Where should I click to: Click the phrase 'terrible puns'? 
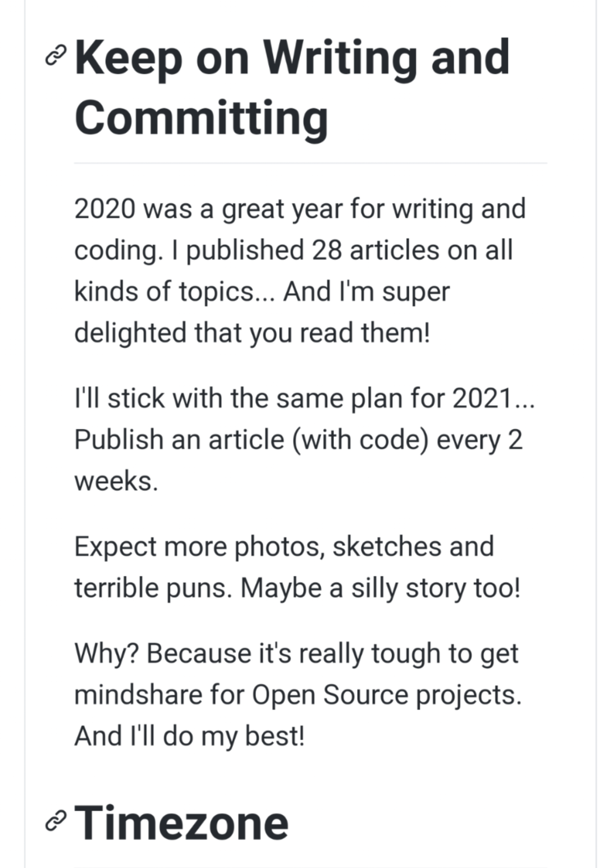pos(152,588)
